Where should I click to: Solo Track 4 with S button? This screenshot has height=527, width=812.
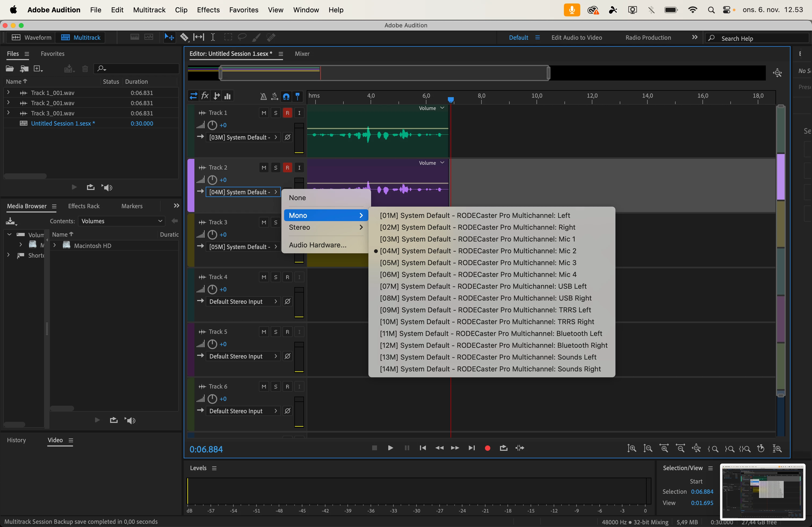tap(276, 277)
